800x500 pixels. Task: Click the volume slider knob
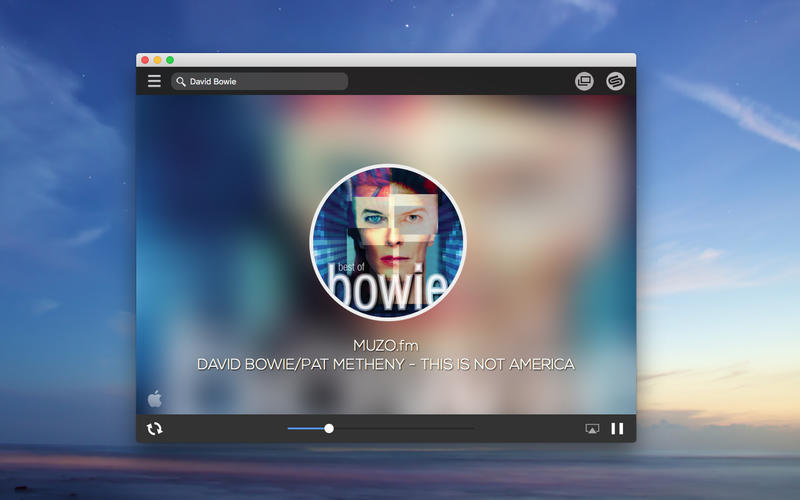tap(329, 429)
